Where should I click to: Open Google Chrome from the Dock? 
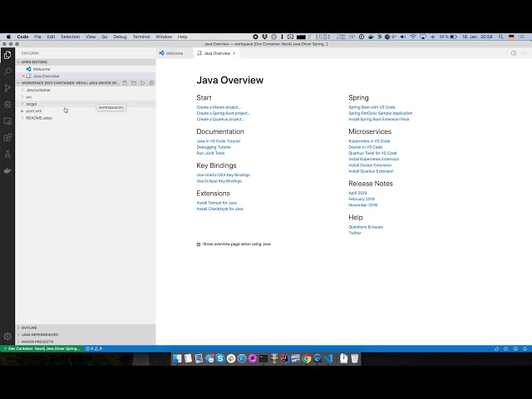tap(307, 358)
